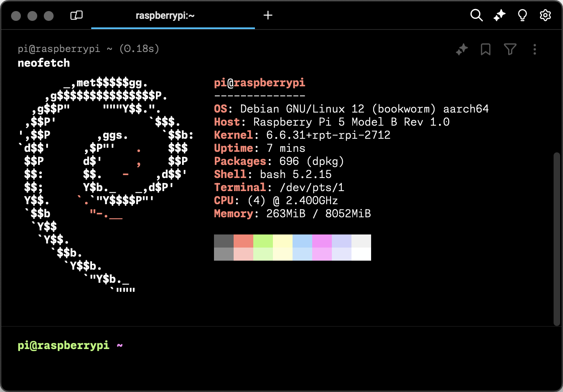Click the 'Memory: 263MiB / 8052MiB' line
Viewport: 563px width, 392px height.
pos(293,214)
